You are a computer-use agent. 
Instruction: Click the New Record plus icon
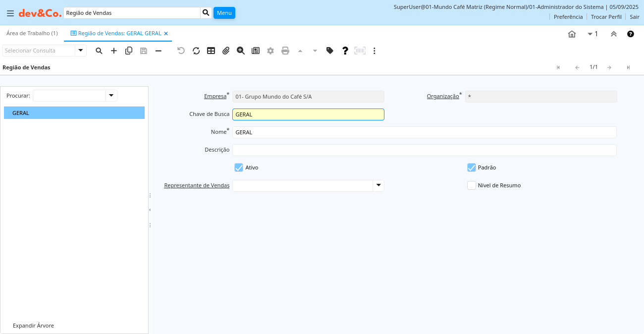point(114,51)
